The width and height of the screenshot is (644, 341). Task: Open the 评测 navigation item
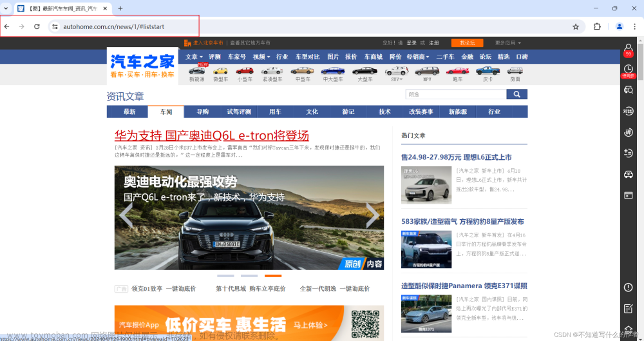point(214,57)
